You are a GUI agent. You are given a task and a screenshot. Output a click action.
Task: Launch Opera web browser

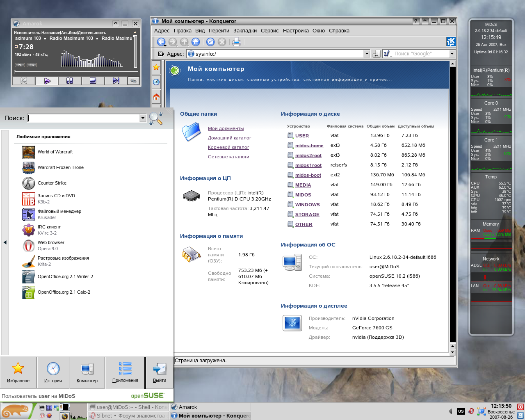[43, 245]
